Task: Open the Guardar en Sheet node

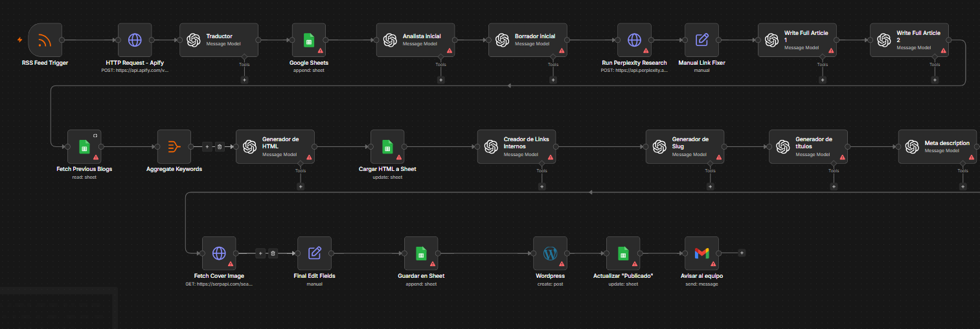Action: (421, 253)
